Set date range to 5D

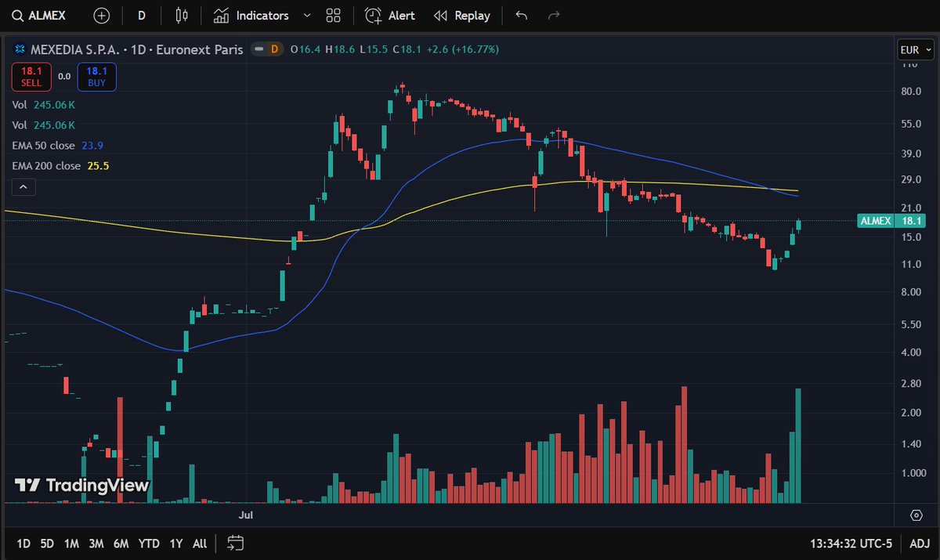[47, 543]
